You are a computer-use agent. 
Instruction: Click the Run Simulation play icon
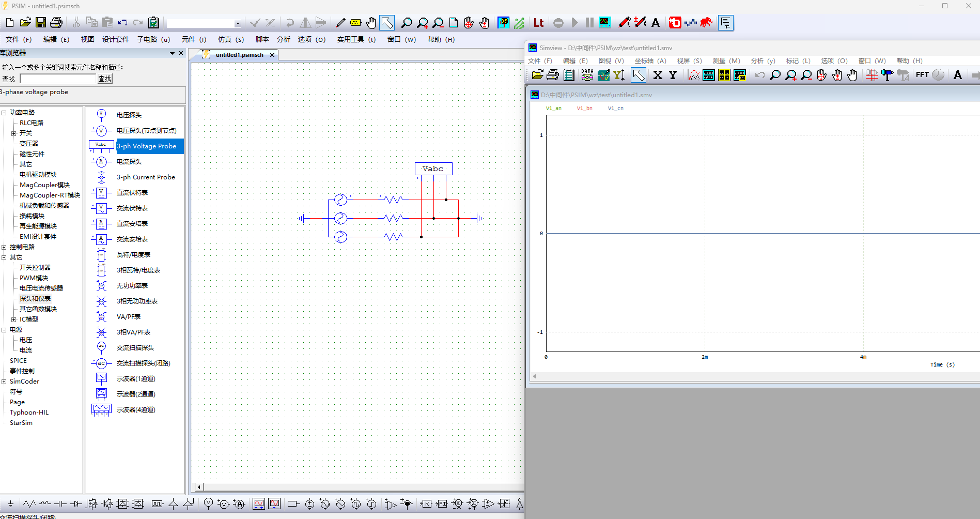click(x=574, y=23)
